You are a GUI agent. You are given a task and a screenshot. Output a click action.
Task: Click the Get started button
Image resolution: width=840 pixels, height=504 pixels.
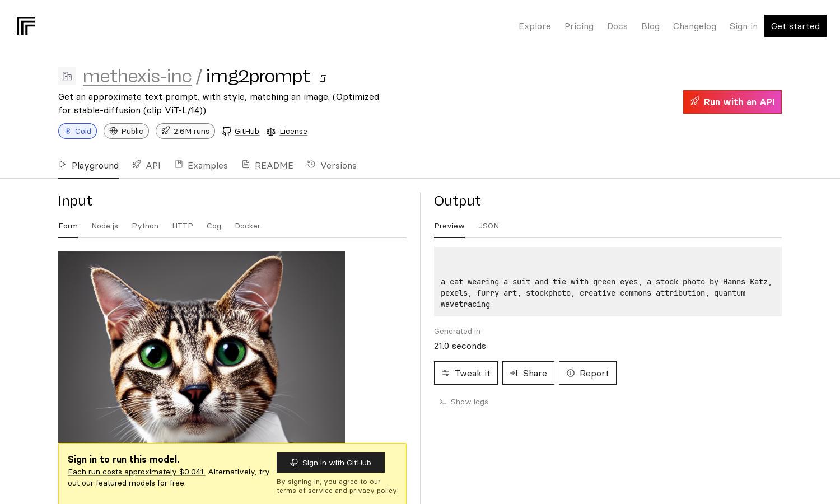[x=795, y=26]
